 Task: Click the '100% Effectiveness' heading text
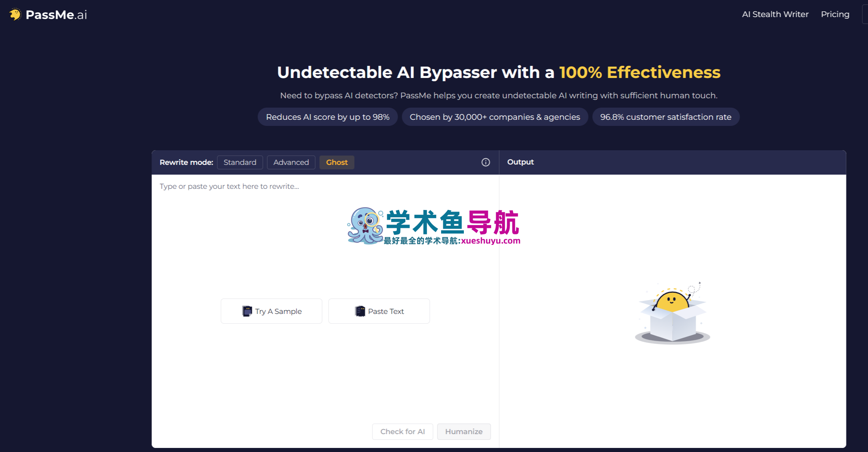click(x=640, y=72)
